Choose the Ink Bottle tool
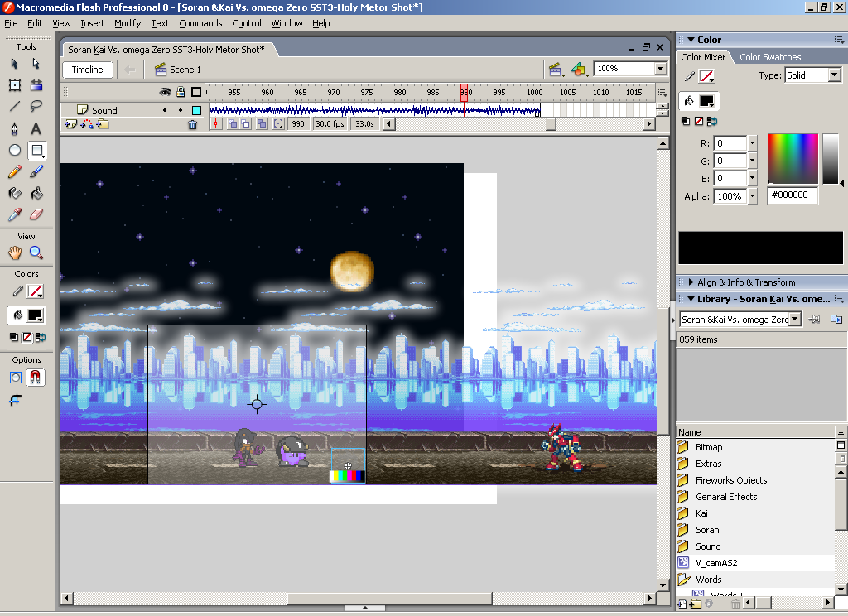 click(15, 193)
